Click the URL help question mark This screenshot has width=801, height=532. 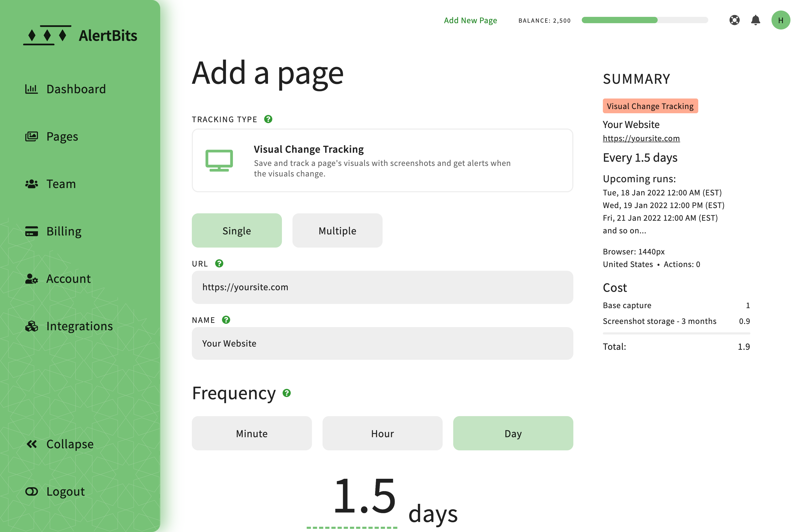[x=219, y=264]
